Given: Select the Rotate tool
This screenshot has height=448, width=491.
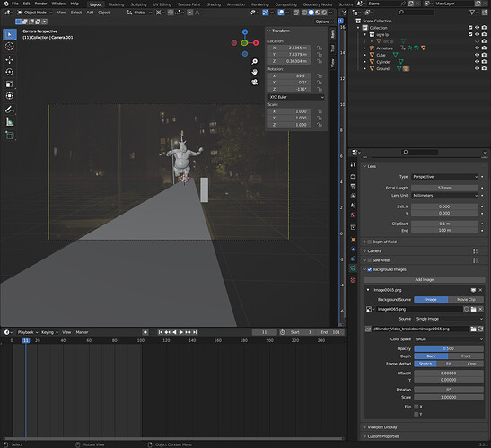Looking at the screenshot, I should (10, 72).
